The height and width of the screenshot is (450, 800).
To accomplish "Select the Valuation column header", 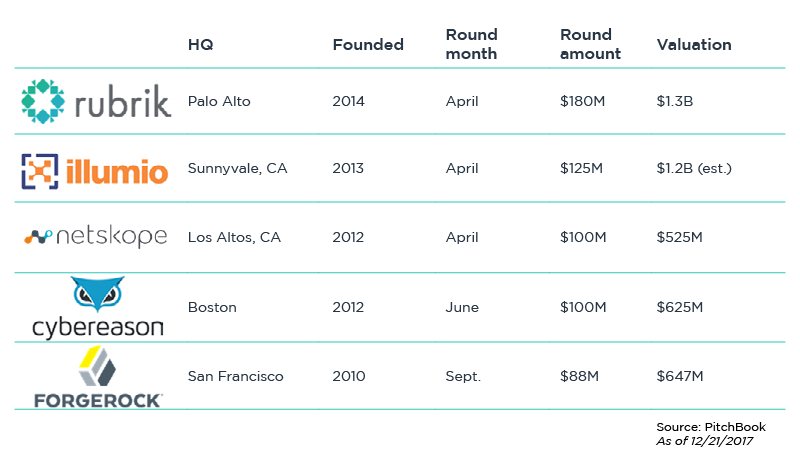I will [x=694, y=44].
